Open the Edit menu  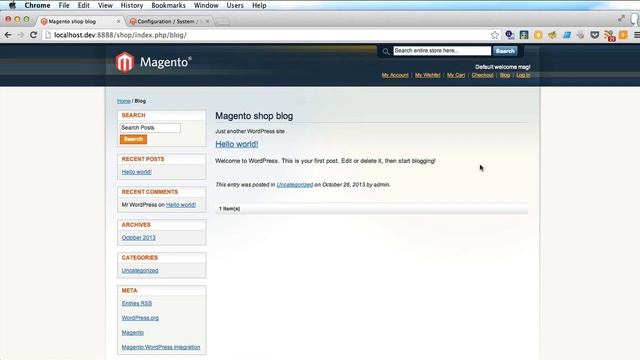point(83,5)
